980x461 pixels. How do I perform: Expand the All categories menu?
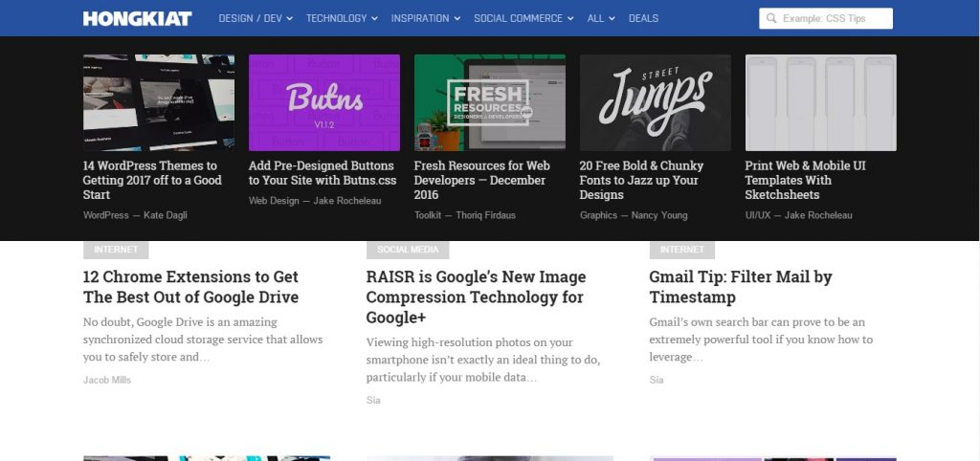pos(601,18)
